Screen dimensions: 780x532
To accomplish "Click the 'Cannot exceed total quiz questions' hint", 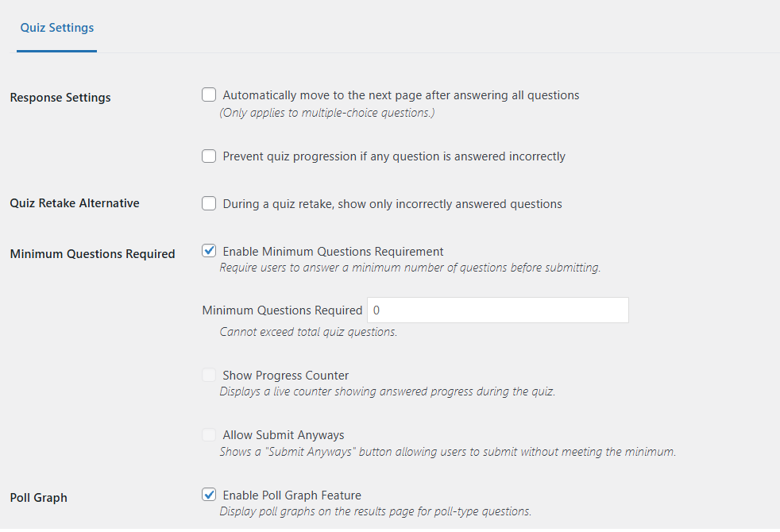I will pyautogui.click(x=308, y=332).
